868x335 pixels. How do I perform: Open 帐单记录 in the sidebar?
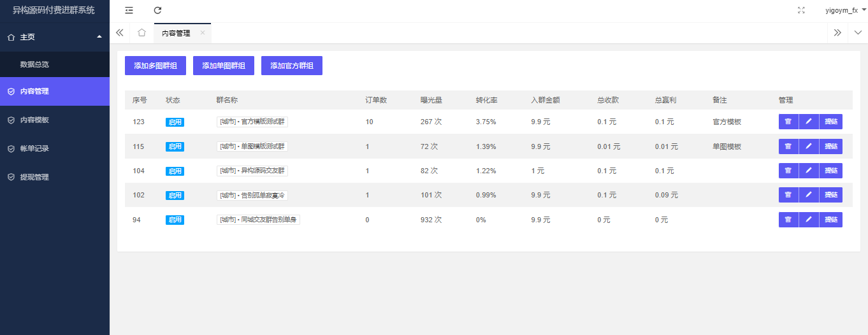pyautogui.click(x=34, y=148)
